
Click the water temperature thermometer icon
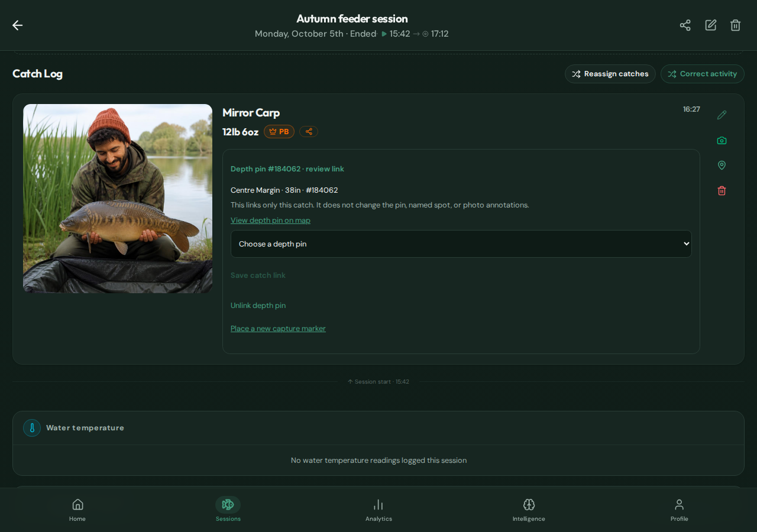point(32,428)
